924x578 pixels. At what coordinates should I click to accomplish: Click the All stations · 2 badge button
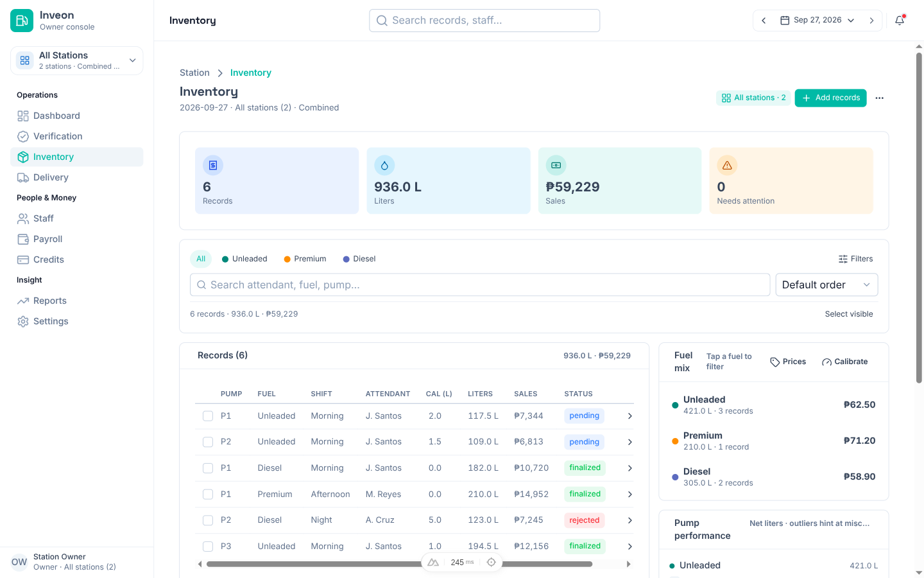[753, 98]
